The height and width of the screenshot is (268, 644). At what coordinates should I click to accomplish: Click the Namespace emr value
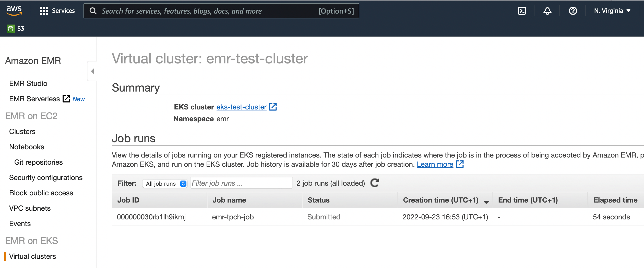coord(223,119)
